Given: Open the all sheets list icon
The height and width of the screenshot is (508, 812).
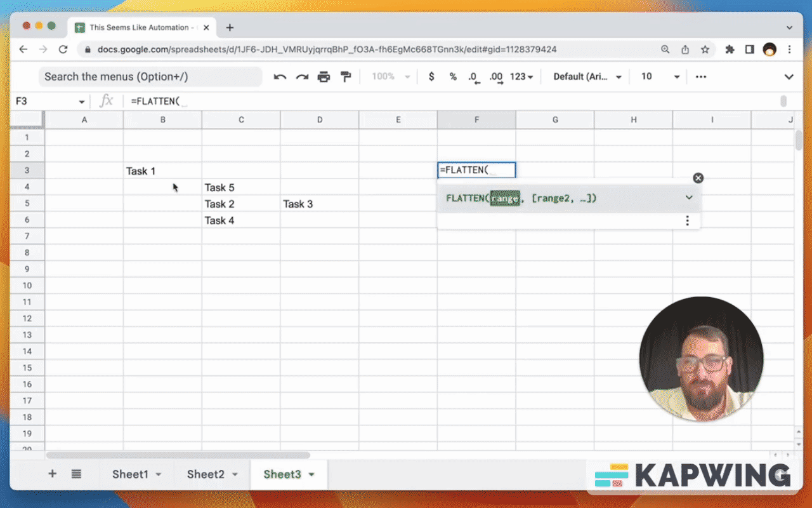Looking at the screenshot, I should [76, 474].
